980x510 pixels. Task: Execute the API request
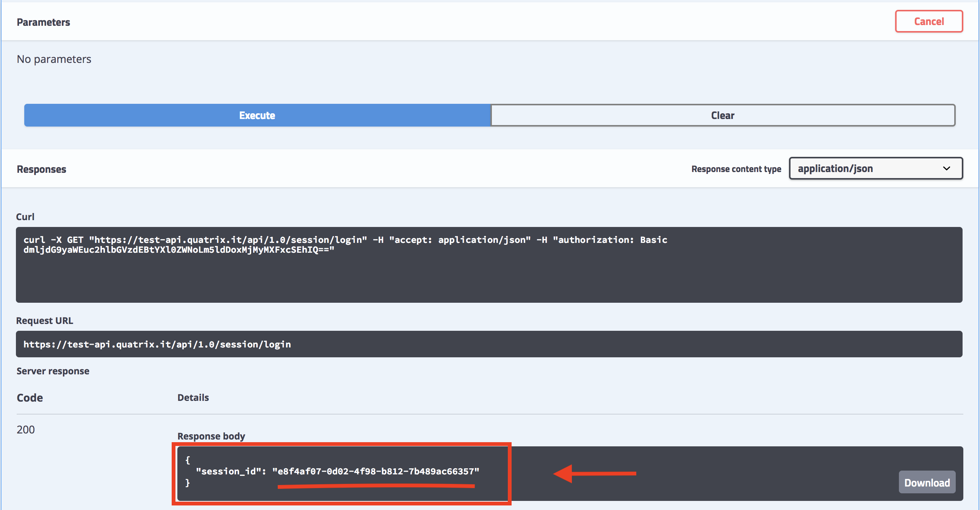click(x=257, y=115)
